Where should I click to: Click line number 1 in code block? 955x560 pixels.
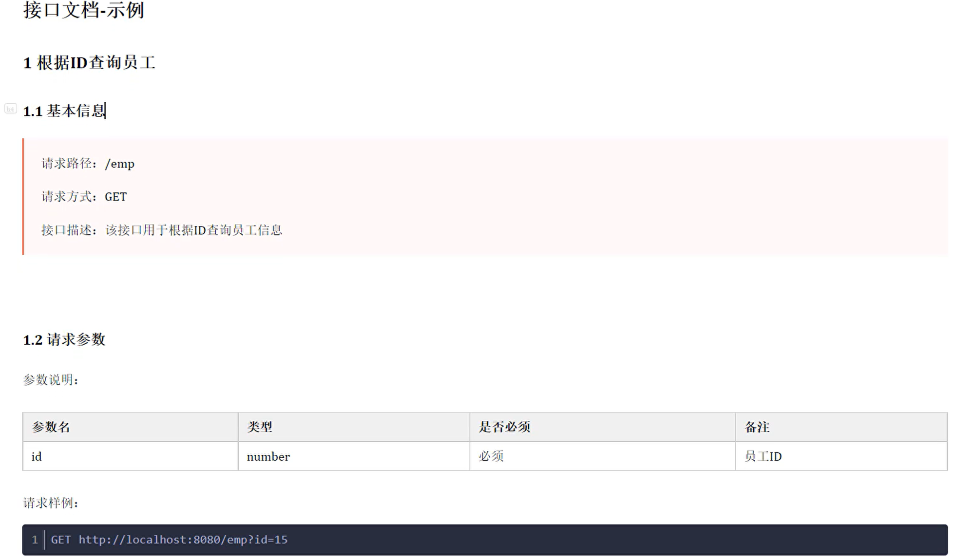pos(35,540)
